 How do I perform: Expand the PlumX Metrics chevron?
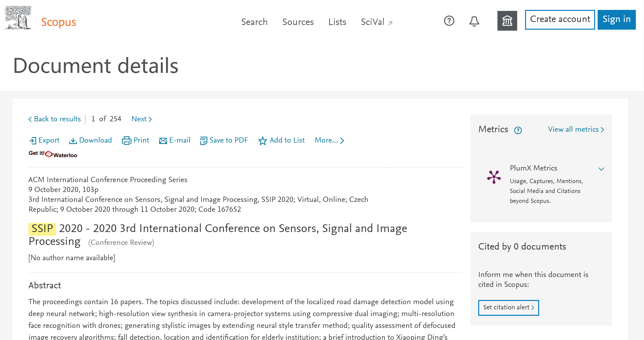(601, 169)
